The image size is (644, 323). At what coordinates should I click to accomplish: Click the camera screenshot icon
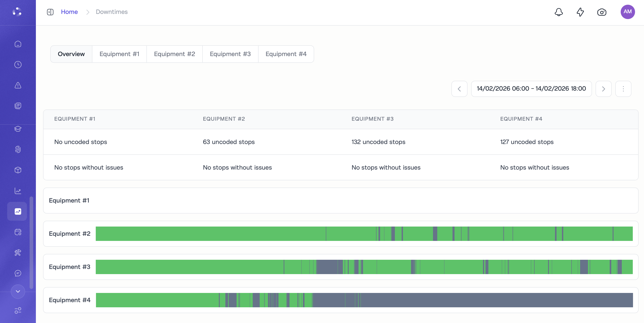pyautogui.click(x=601, y=12)
